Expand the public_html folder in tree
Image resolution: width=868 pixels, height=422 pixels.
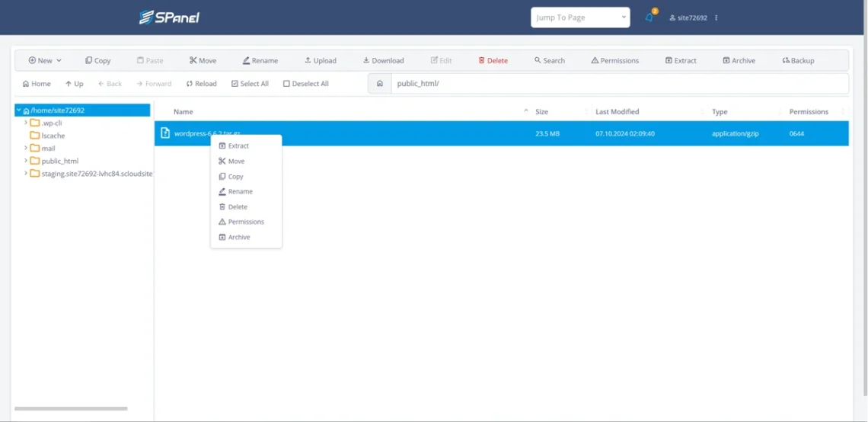pos(26,161)
